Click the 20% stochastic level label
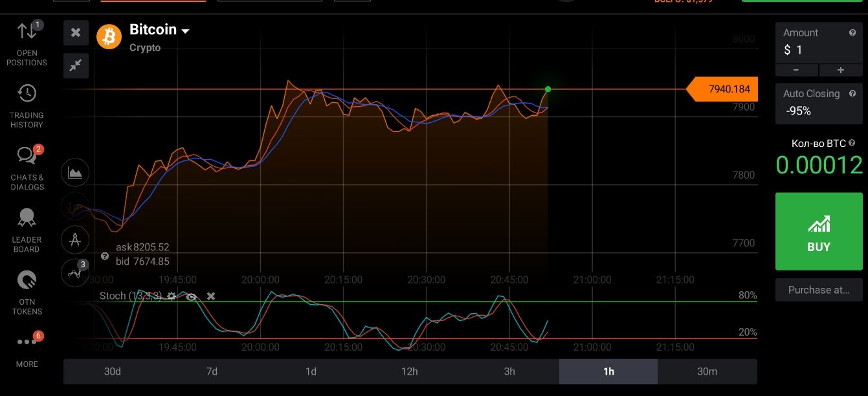The width and height of the screenshot is (868, 396). (x=748, y=332)
